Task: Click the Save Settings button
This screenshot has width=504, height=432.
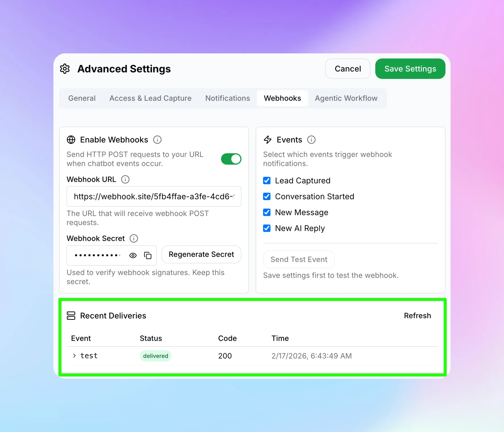Action: (410, 69)
